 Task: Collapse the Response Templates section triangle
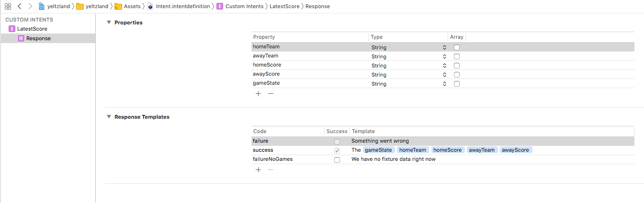[109, 117]
